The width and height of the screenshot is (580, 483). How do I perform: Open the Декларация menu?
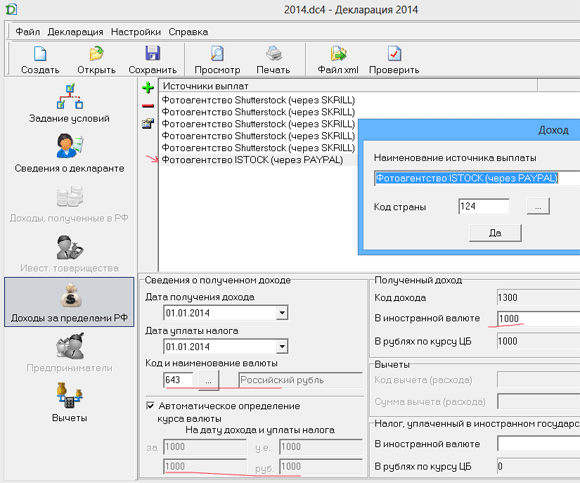75,32
